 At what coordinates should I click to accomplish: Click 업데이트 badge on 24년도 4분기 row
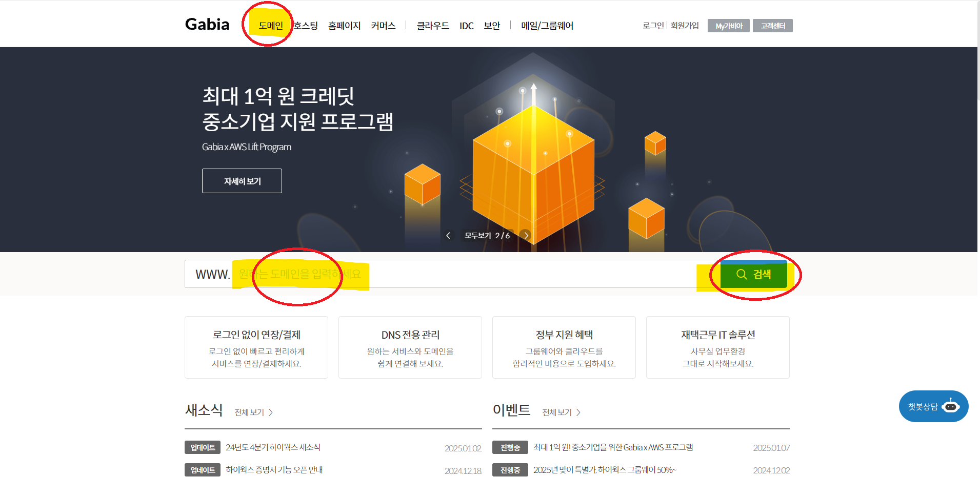(203, 447)
